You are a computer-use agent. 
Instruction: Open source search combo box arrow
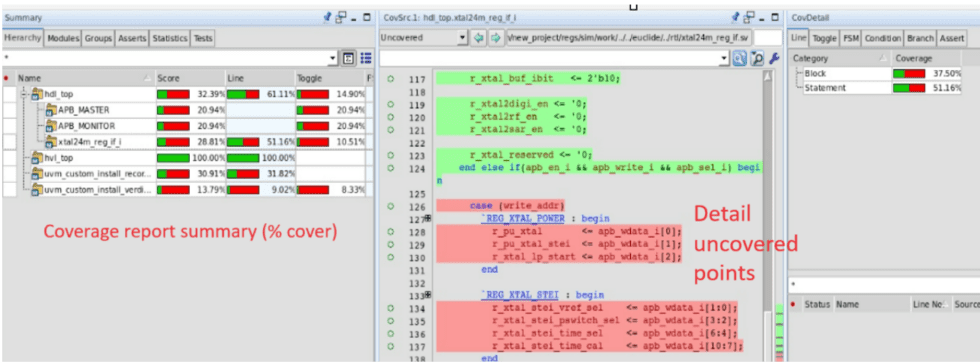coord(724,58)
